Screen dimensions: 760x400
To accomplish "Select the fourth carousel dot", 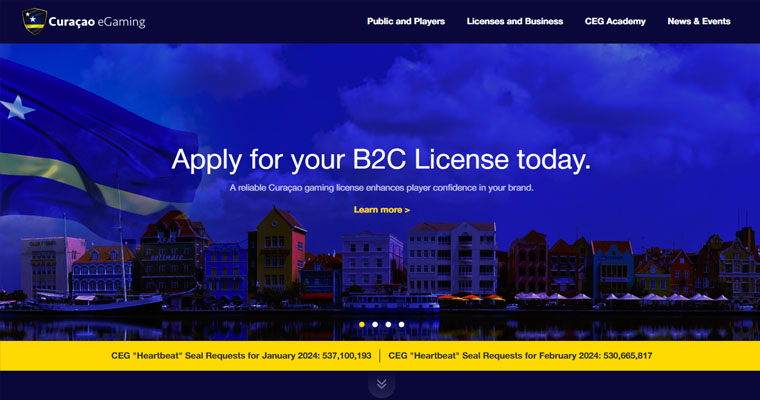I will (401, 324).
